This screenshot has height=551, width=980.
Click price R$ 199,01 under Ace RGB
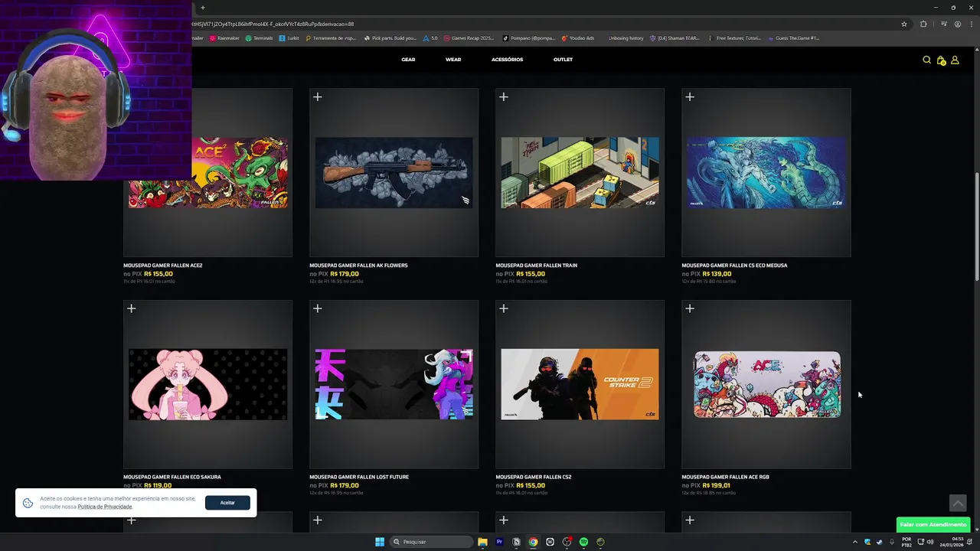[717, 485]
